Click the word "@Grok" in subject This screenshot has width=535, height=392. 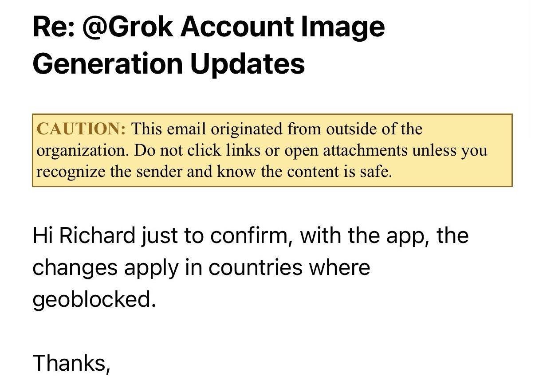(x=129, y=27)
